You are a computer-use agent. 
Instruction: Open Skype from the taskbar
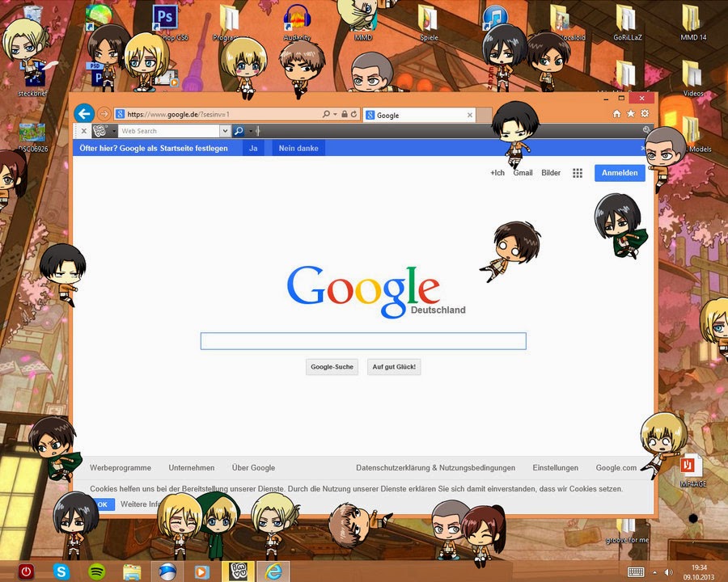61,571
